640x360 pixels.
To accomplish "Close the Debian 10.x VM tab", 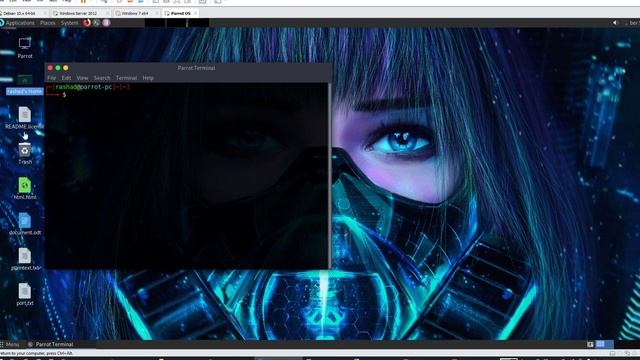I will (x=45, y=13).
